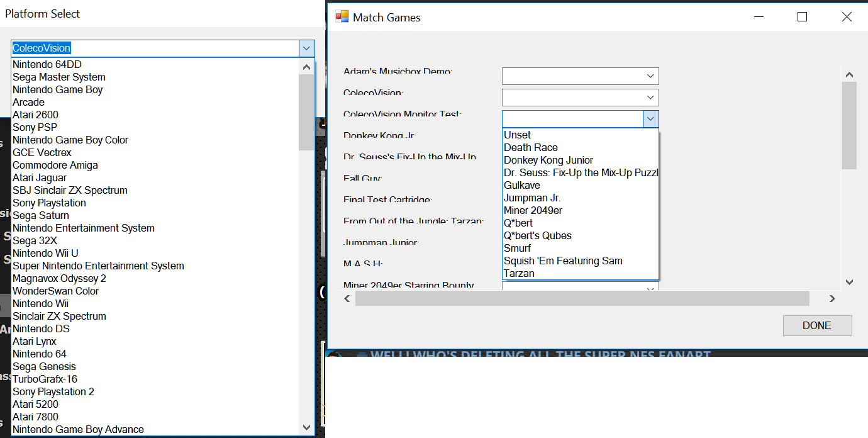Click the Match Games horizontal scrollbar left arrow

pyautogui.click(x=347, y=298)
